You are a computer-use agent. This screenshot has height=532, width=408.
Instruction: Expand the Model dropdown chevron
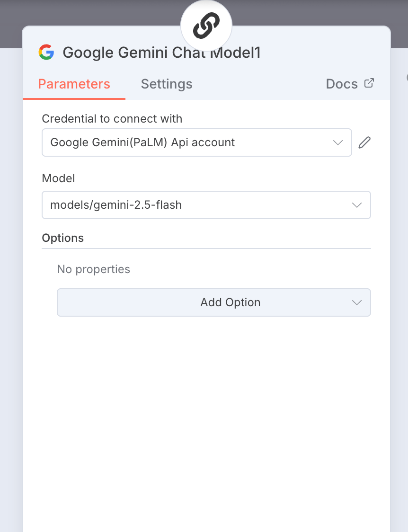[357, 205]
